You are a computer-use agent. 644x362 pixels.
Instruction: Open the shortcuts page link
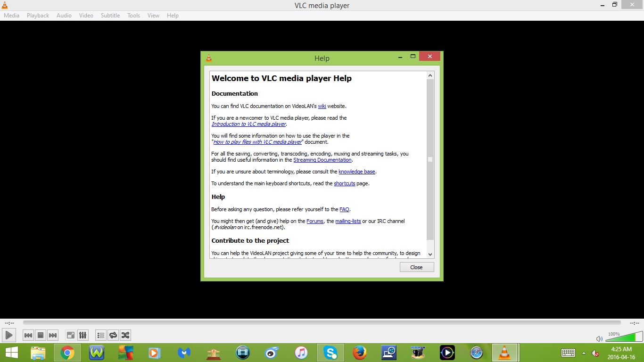pos(345,183)
